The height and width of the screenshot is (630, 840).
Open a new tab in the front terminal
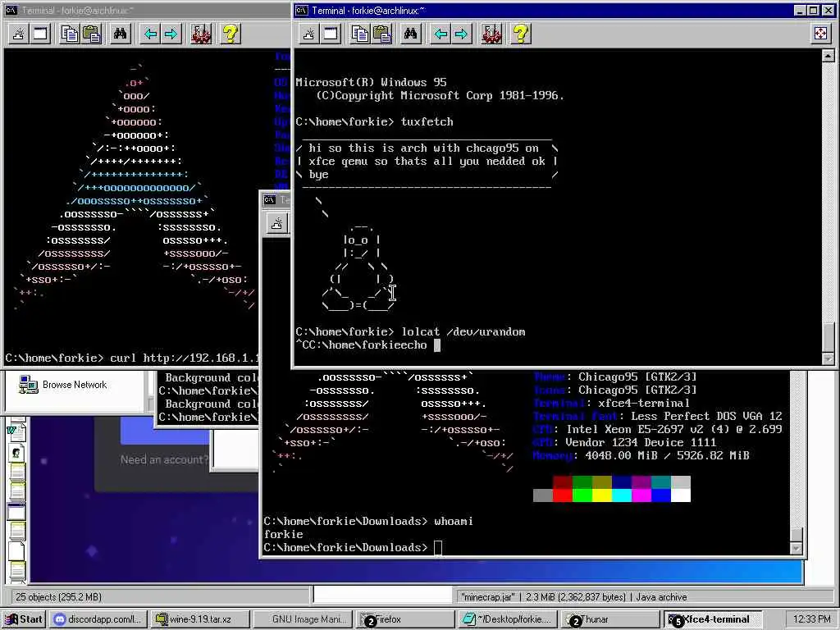309,34
